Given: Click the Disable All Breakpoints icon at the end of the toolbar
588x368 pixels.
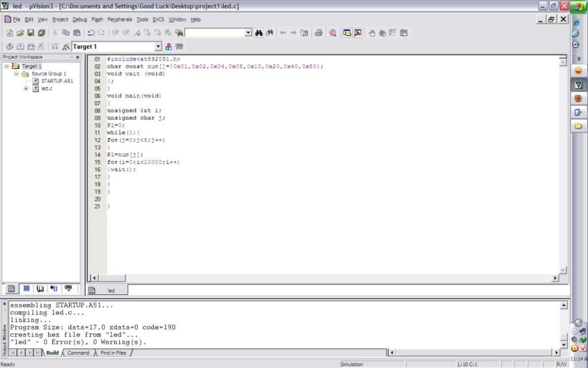Looking at the screenshot, I should 403,33.
